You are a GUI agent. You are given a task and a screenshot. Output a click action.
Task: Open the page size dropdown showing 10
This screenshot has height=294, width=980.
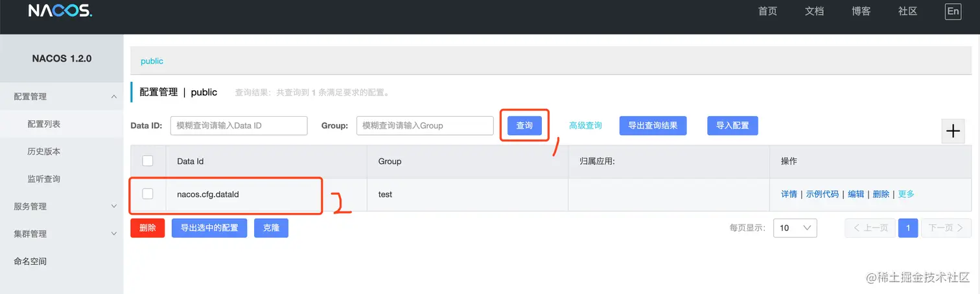795,228
